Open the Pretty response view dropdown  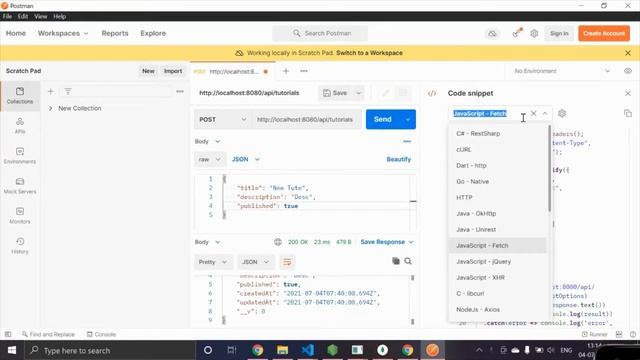click(x=213, y=262)
